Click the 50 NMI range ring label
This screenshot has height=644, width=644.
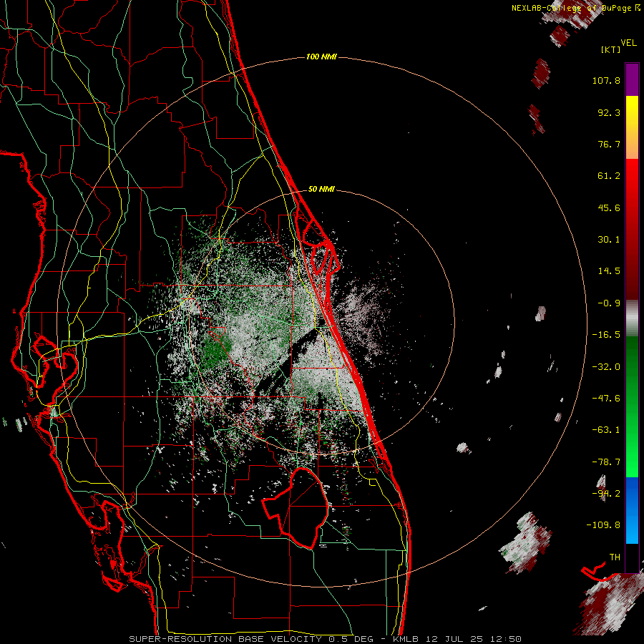point(321,189)
